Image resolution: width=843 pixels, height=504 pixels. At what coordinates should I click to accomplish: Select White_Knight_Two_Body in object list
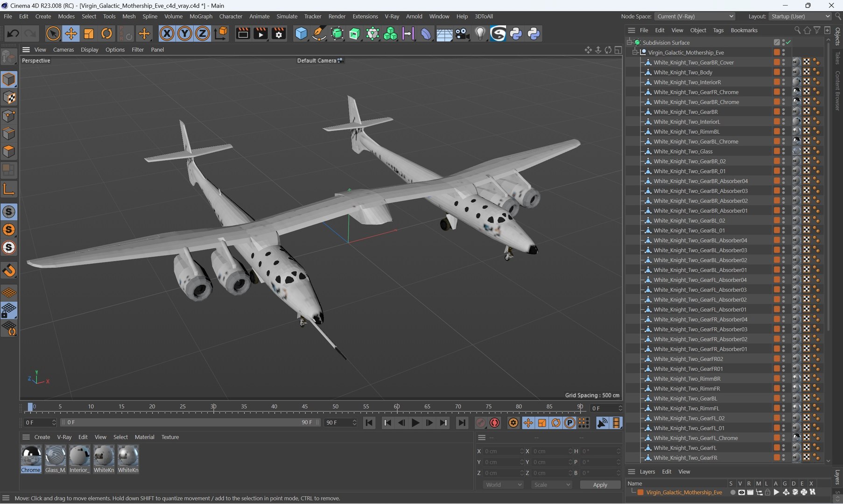(682, 72)
